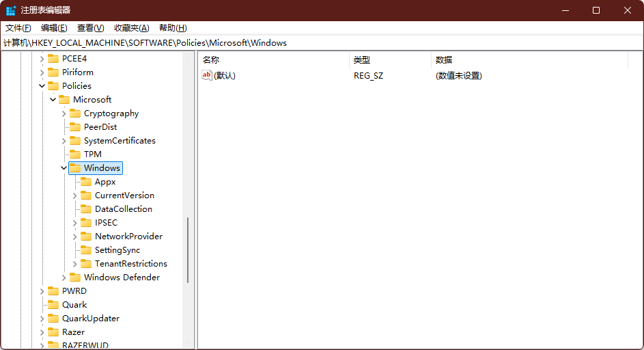
Task: Expand the Piriform key
Action: pyautogui.click(x=42, y=72)
